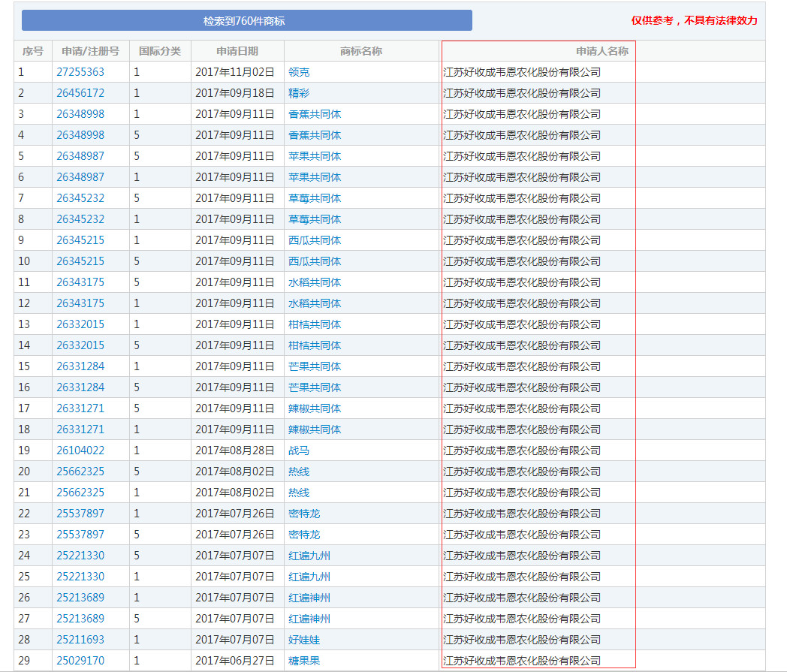
Task: Click the 申请/注册号 column header
Action: pos(90,51)
